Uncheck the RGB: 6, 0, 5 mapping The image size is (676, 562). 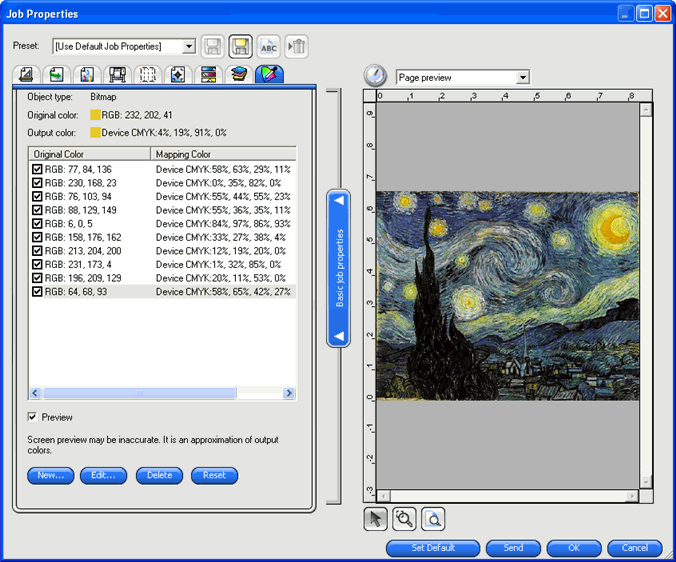coord(37,224)
